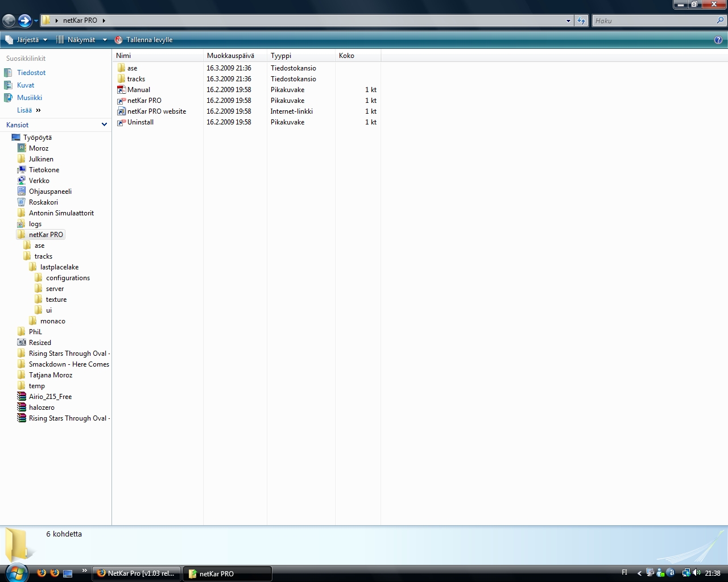Sort by the Tyyppi column header
728x582 pixels.
pyautogui.click(x=301, y=56)
